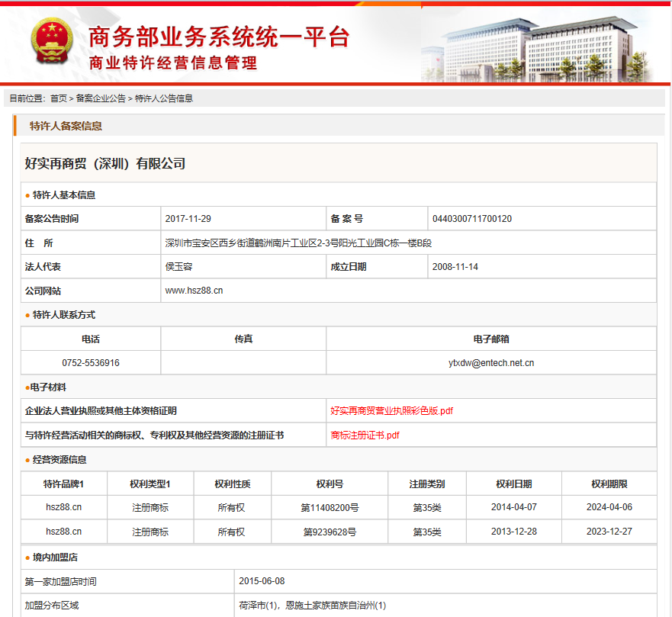Select the 特许人备案信息 section heading
This screenshot has height=617, width=672.
pyautogui.click(x=66, y=126)
